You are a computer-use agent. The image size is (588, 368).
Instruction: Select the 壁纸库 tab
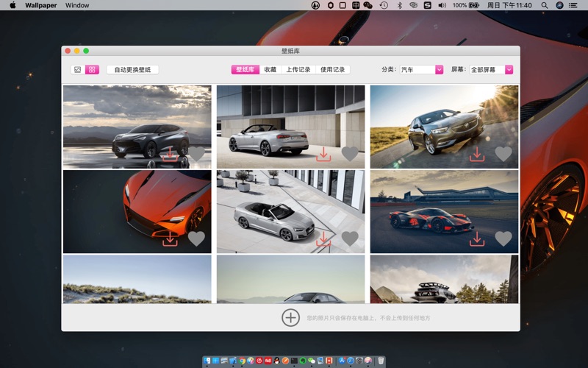click(245, 70)
